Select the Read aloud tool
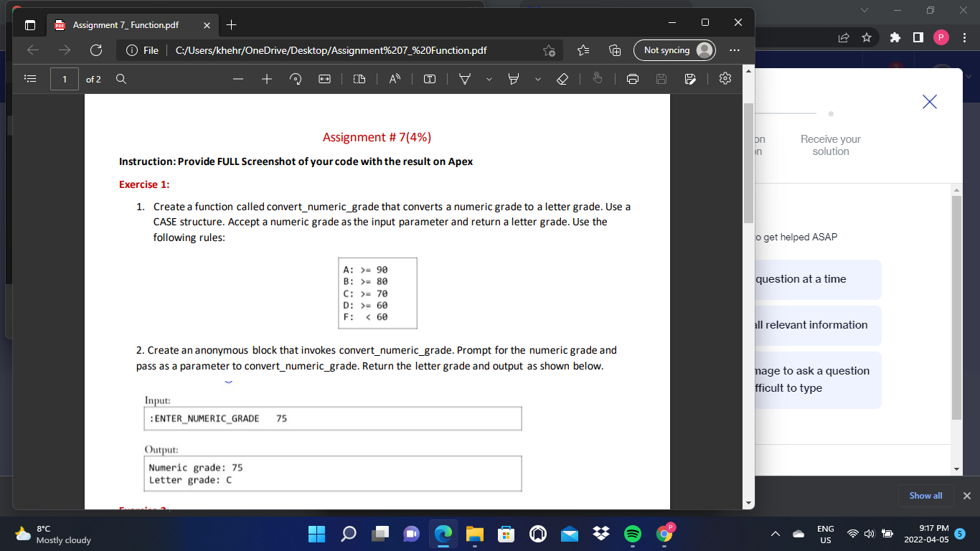Viewport: 980px width, 551px height. click(x=394, y=79)
